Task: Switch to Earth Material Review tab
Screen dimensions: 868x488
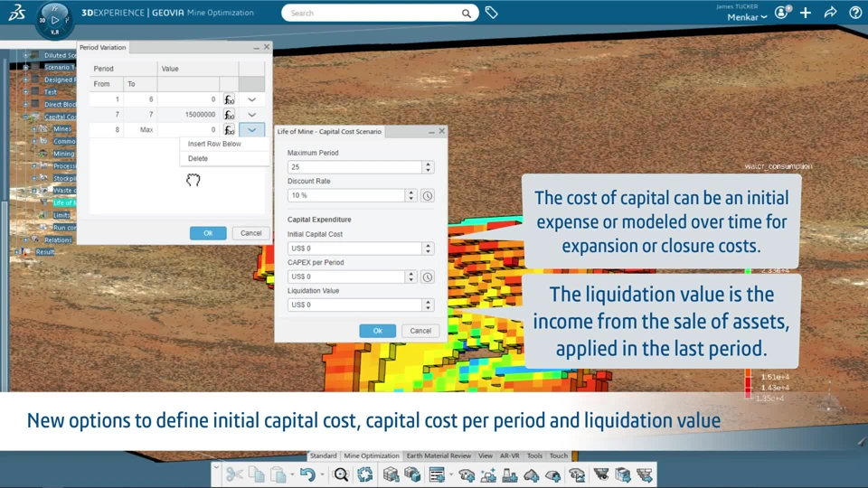Action: [x=439, y=455]
